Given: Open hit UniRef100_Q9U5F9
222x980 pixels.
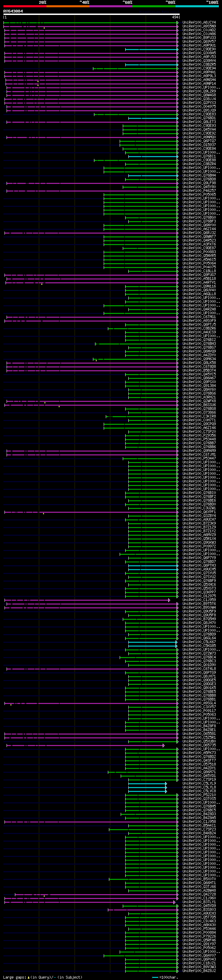Looking at the screenshot, I should [x=199, y=612].
